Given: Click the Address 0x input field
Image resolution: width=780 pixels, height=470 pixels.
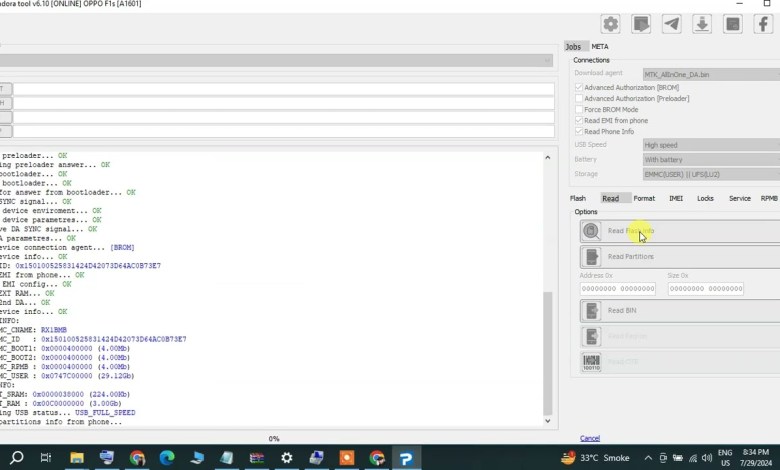Looking at the screenshot, I should 617,288.
